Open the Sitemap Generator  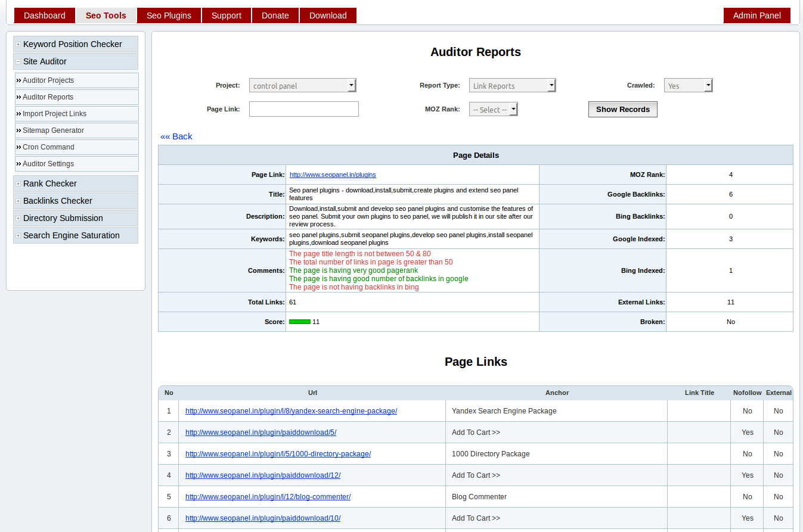tap(77, 130)
